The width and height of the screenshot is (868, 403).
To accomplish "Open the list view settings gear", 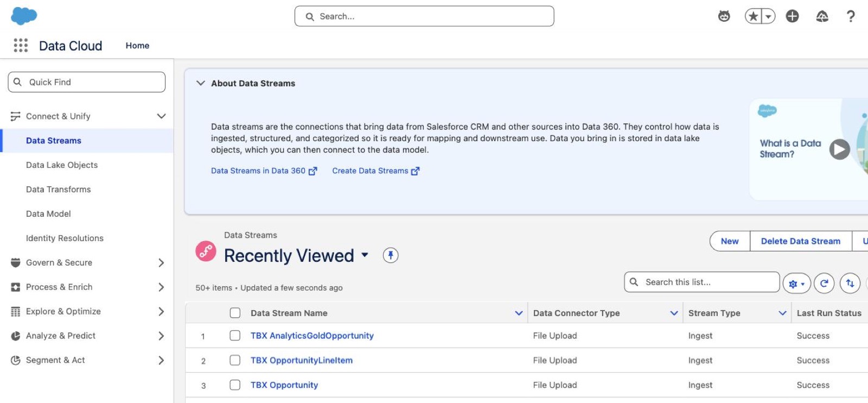I will 796,283.
